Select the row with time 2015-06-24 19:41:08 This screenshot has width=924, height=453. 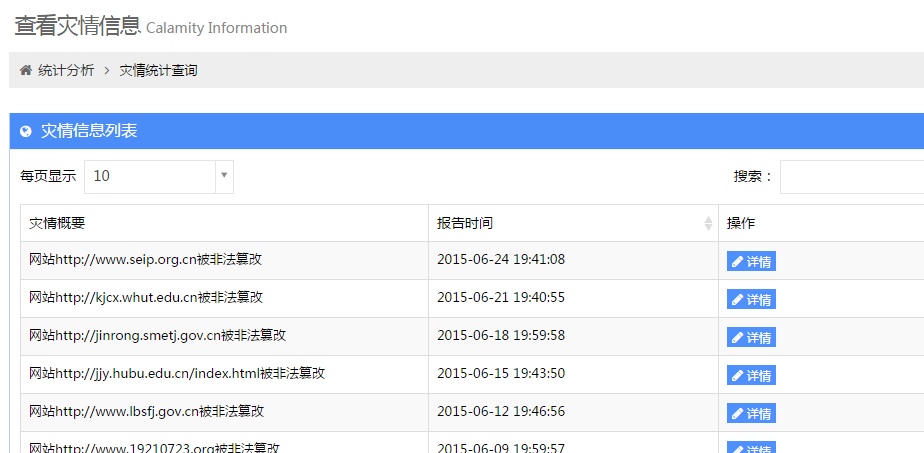click(x=500, y=260)
